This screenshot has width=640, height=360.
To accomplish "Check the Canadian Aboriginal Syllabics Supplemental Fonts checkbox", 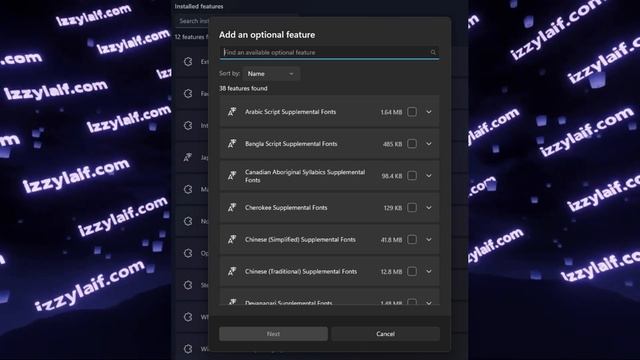I will pos(412,176).
